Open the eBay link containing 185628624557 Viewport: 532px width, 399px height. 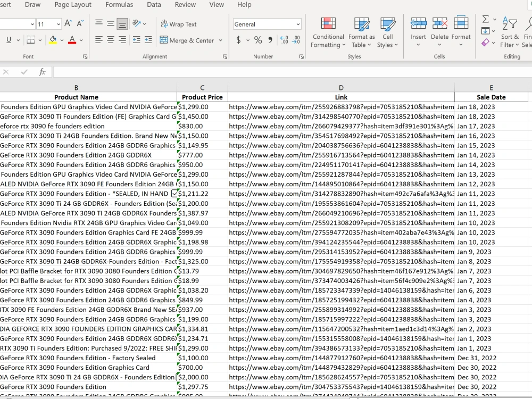click(341, 377)
